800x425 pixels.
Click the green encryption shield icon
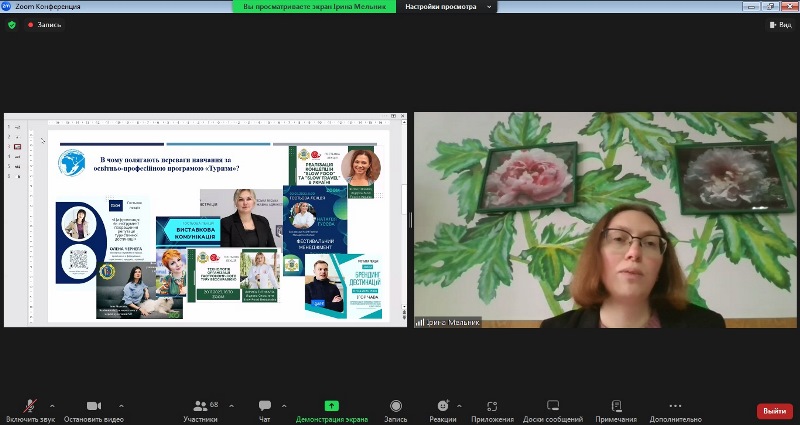tap(12, 25)
